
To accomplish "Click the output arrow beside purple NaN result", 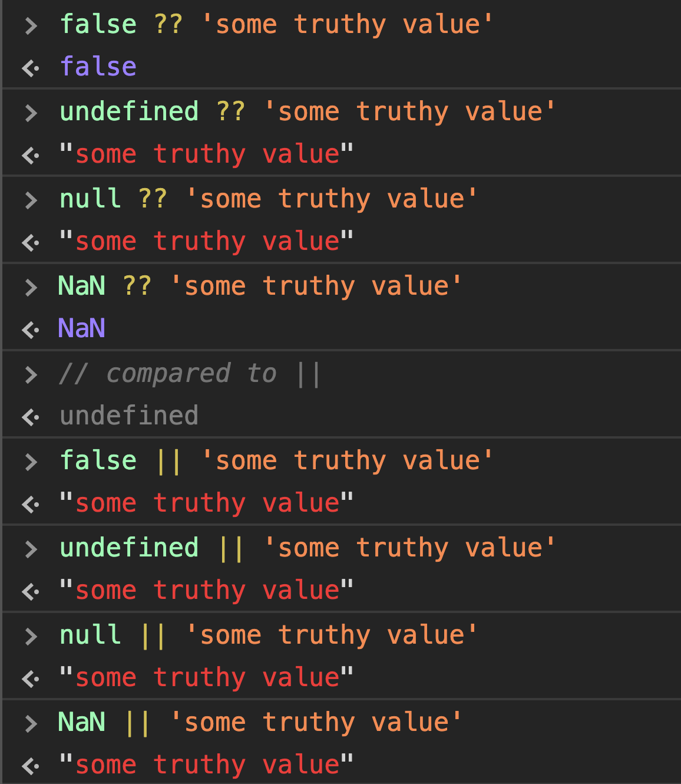I will [x=31, y=330].
